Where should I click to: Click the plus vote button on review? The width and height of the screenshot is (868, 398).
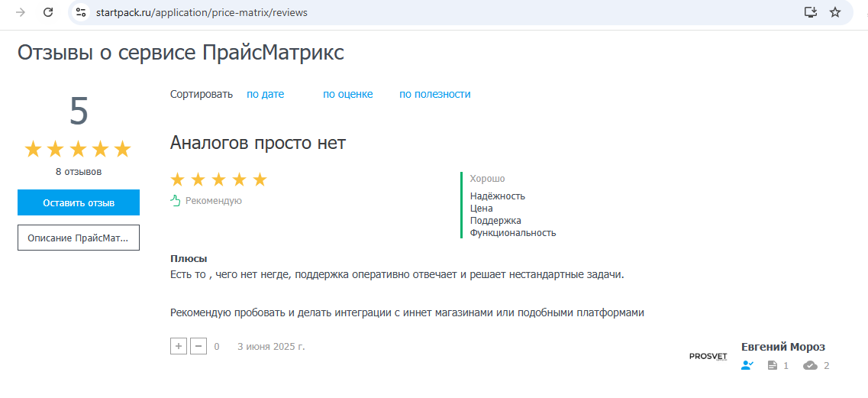click(x=178, y=346)
